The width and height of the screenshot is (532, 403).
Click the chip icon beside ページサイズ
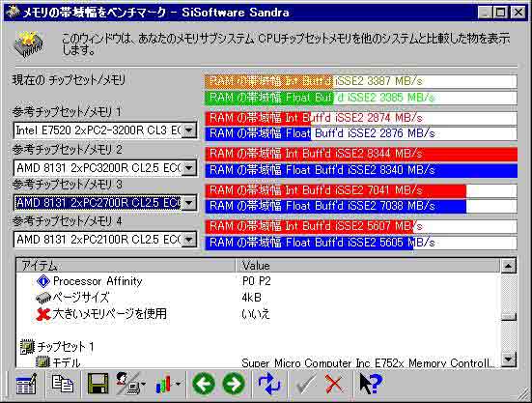click(x=42, y=298)
